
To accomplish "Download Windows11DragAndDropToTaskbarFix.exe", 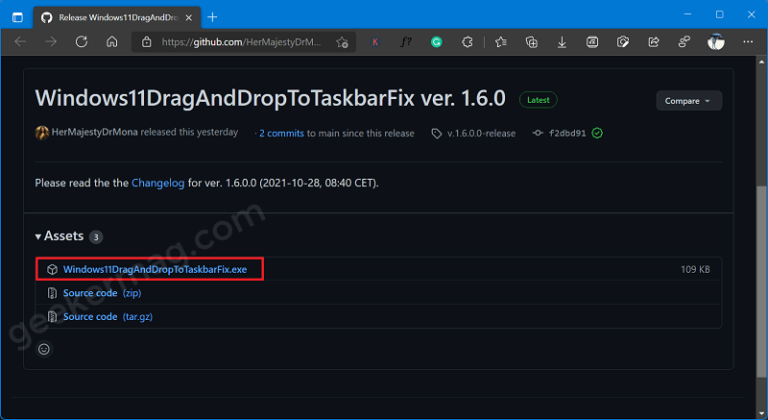I will point(154,269).
